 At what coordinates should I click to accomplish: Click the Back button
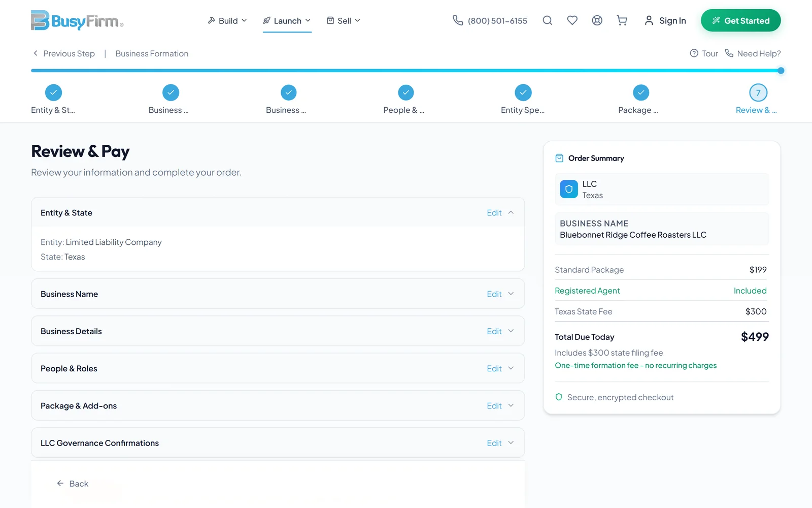(73, 484)
